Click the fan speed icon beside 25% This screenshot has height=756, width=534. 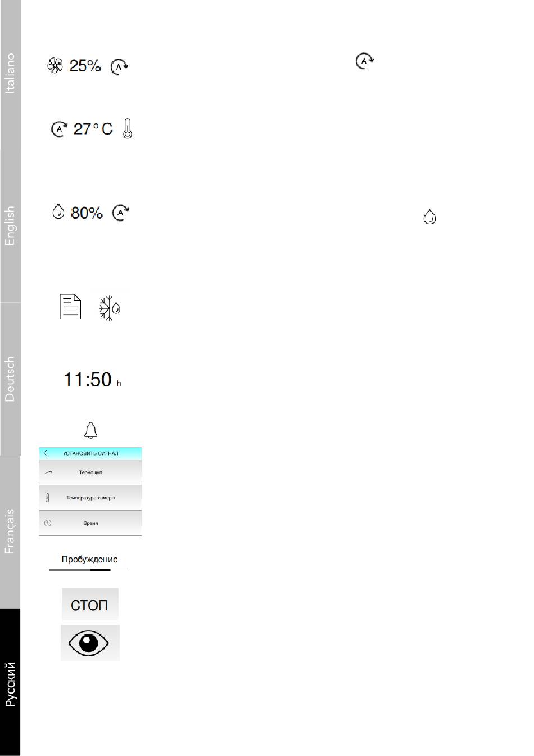pos(55,66)
